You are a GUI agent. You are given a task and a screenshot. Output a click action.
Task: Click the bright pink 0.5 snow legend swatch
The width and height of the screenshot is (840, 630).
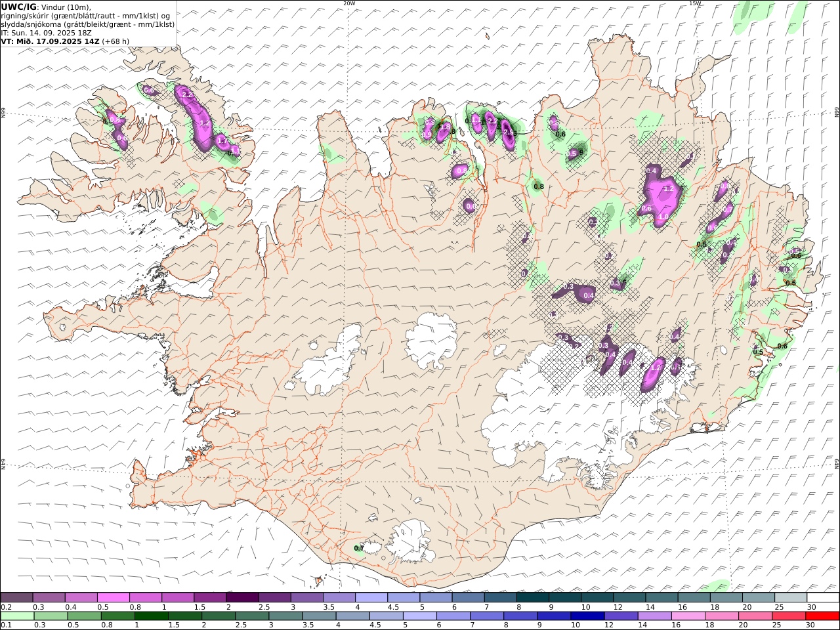[x=113, y=597]
